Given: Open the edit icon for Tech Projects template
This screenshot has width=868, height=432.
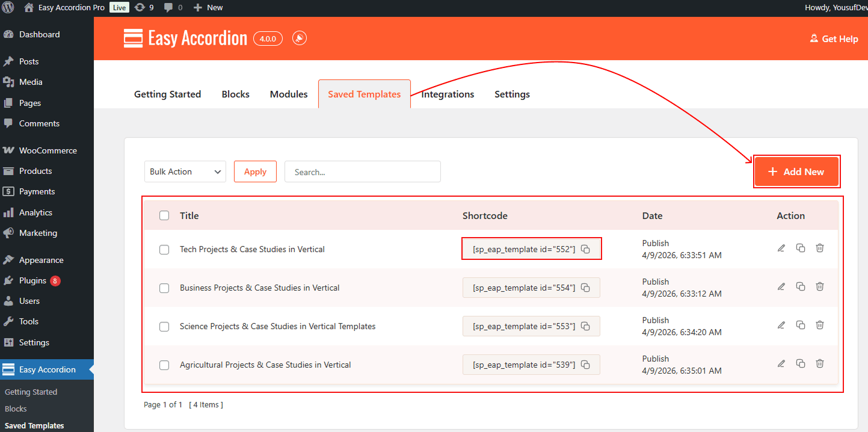Looking at the screenshot, I should (x=781, y=247).
